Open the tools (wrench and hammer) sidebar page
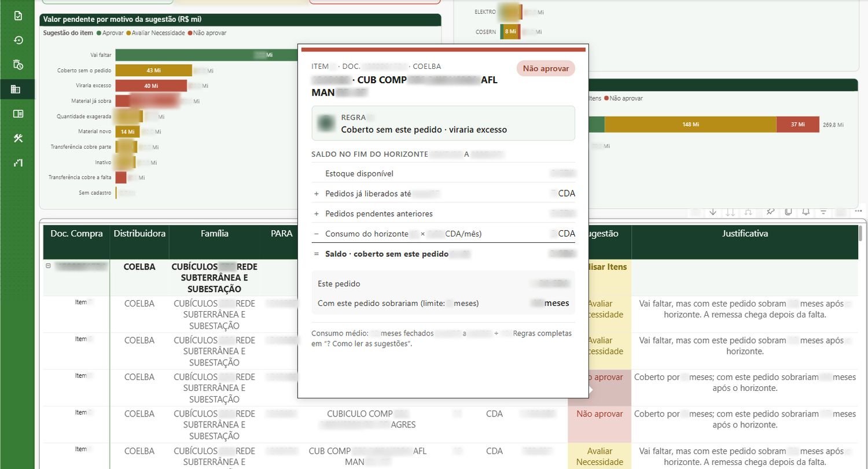 pos(18,138)
